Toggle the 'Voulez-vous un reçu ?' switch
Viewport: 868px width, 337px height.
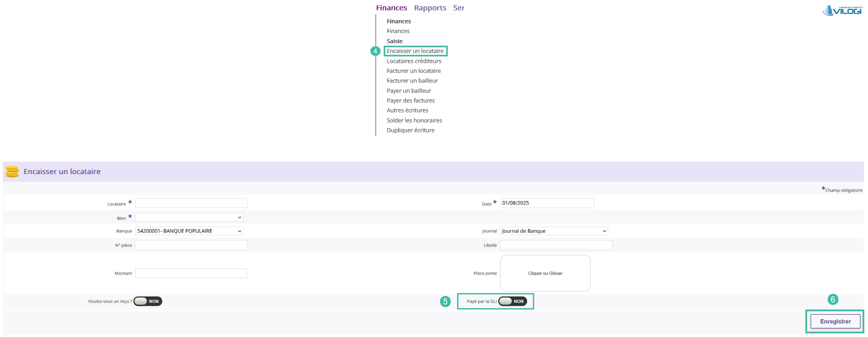coord(148,301)
